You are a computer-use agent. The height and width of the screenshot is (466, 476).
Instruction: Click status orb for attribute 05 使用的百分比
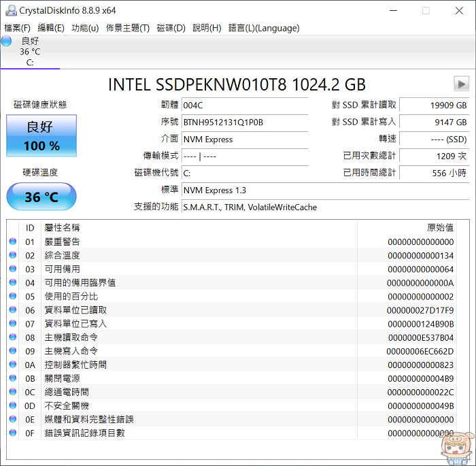coord(13,297)
